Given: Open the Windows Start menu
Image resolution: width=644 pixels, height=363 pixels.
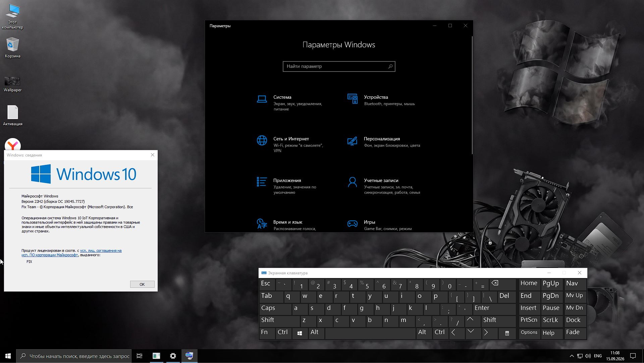Looking at the screenshot, I should coord(8,356).
